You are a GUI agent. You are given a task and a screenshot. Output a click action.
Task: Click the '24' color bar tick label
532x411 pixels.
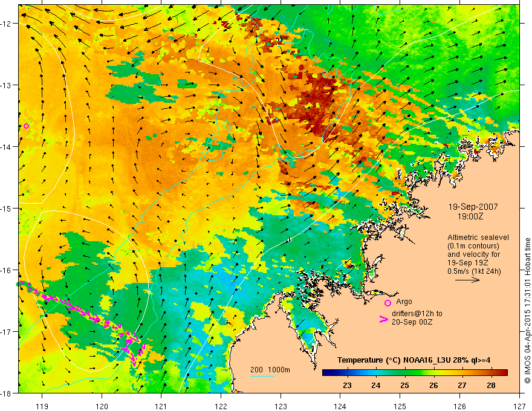(x=375, y=385)
